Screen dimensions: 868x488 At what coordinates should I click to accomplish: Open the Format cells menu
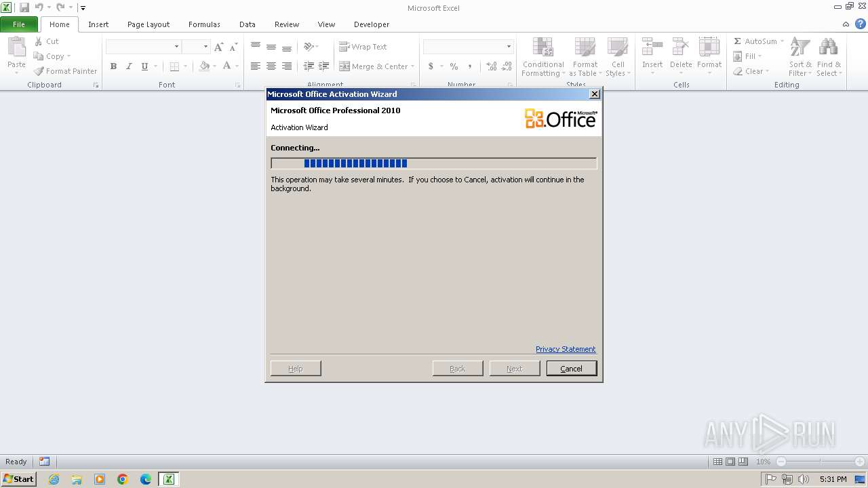tap(709, 57)
